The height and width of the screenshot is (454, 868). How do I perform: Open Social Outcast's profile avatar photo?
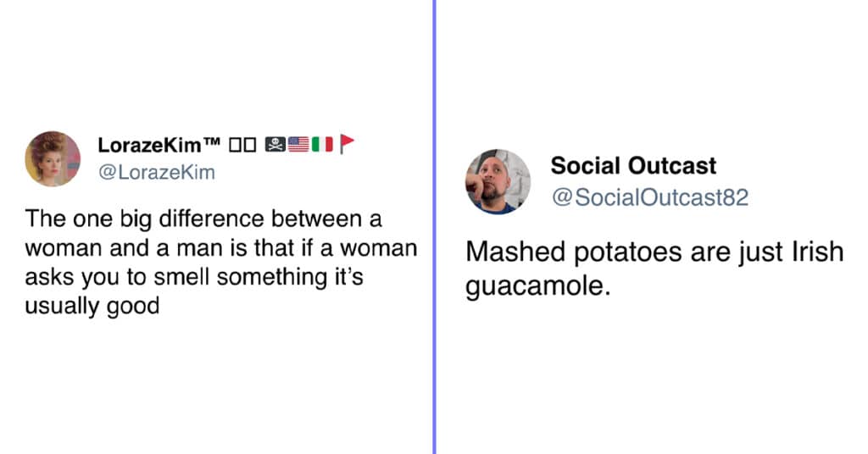pyautogui.click(x=498, y=181)
